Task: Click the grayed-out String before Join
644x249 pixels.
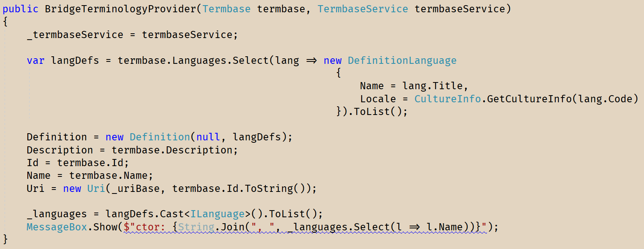Action: tap(196, 227)
